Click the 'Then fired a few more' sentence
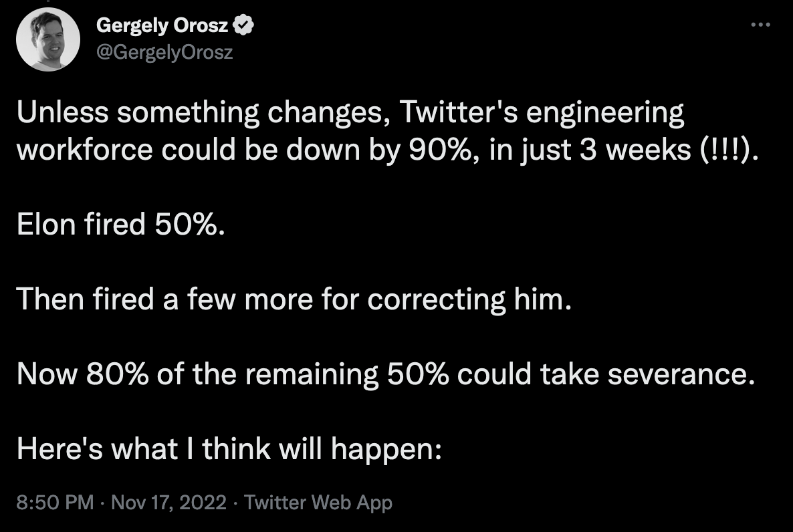793x532 pixels. point(294,299)
